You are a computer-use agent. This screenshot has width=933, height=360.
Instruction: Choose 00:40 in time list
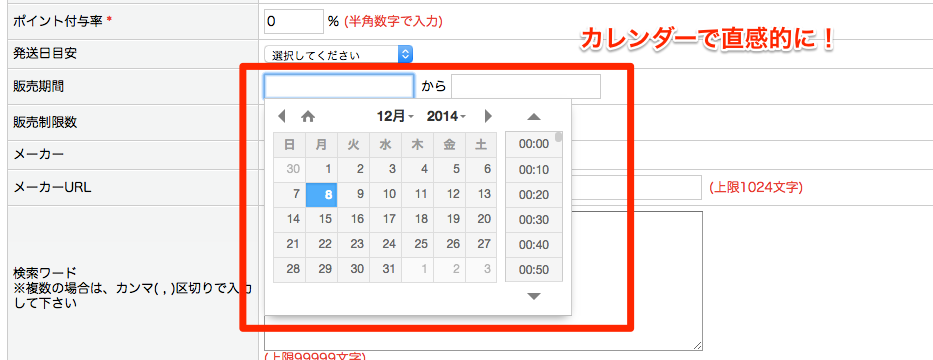tap(534, 245)
